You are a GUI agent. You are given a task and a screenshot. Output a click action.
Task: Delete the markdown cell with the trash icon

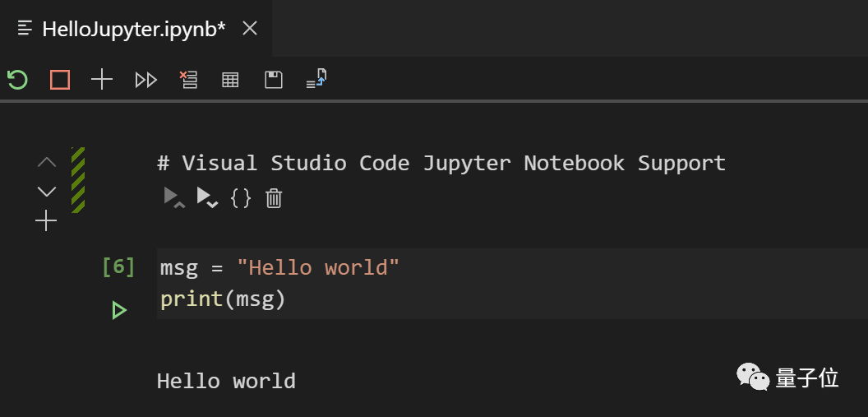[274, 198]
